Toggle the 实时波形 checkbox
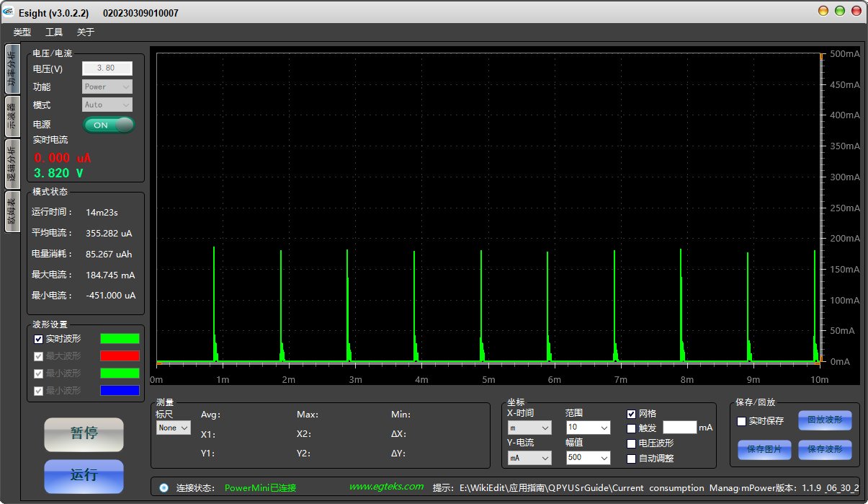The image size is (868, 504). (x=39, y=338)
